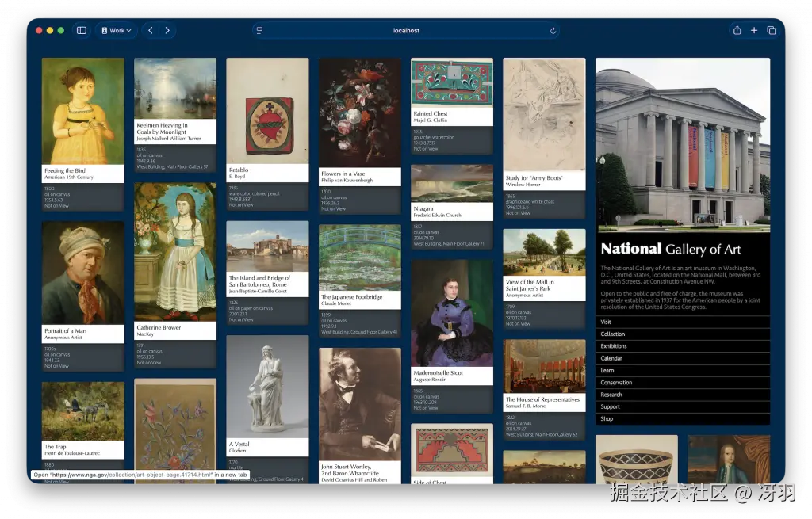Open the Retablo artwork image
The width and height of the screenshot is (812, 519).
click(x=267, y=111)
